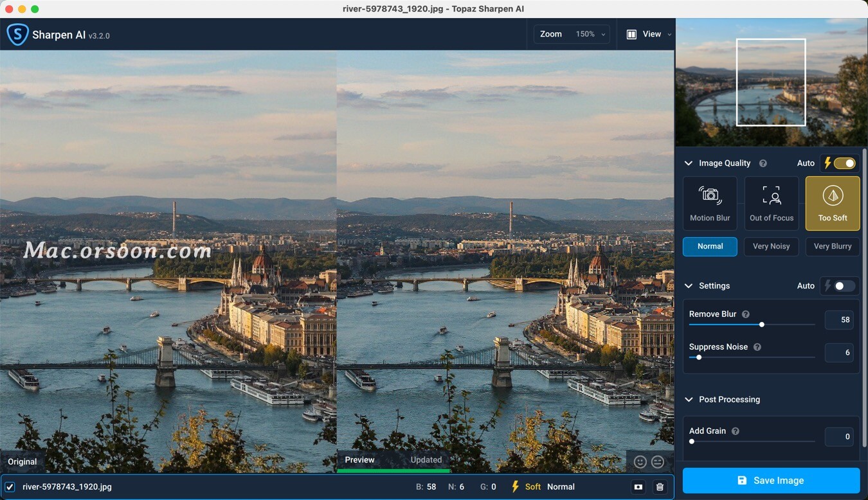Delete river-5978743_1920.jpg with trash icon

(660, 487)
